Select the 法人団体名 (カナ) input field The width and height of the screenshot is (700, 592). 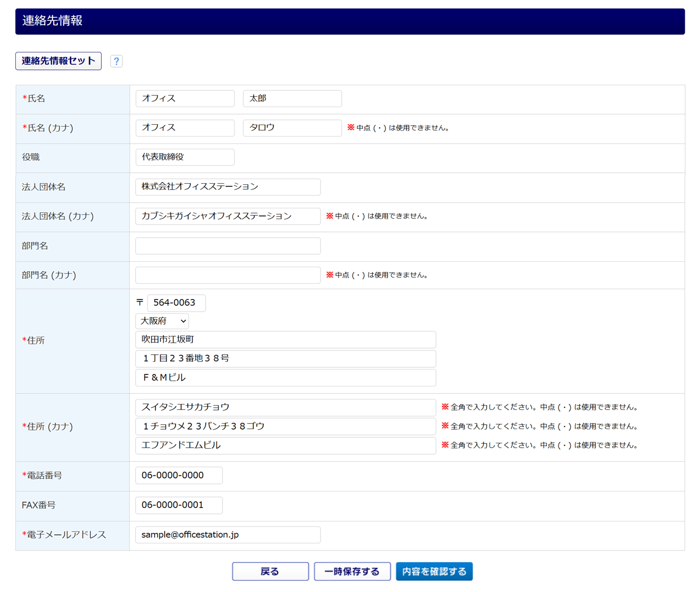(227, 216)
